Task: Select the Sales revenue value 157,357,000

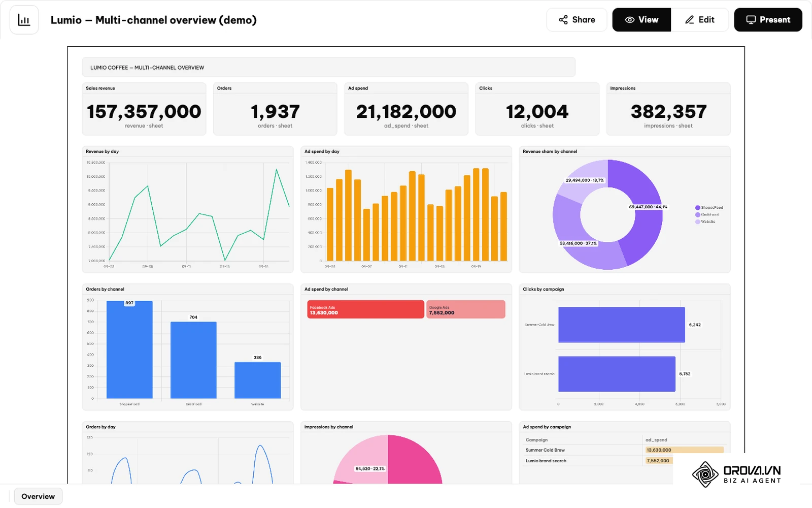Action: [144, 111]
